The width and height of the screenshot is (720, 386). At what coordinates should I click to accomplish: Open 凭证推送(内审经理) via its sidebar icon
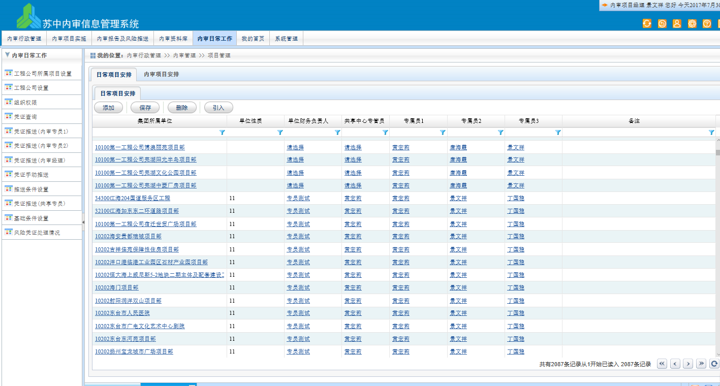[x=8, y=160]
